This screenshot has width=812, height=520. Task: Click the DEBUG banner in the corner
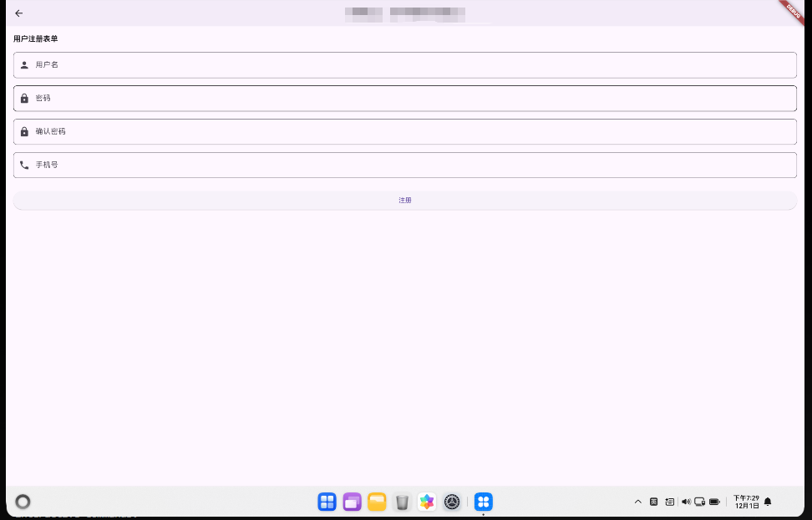(792, 10)
